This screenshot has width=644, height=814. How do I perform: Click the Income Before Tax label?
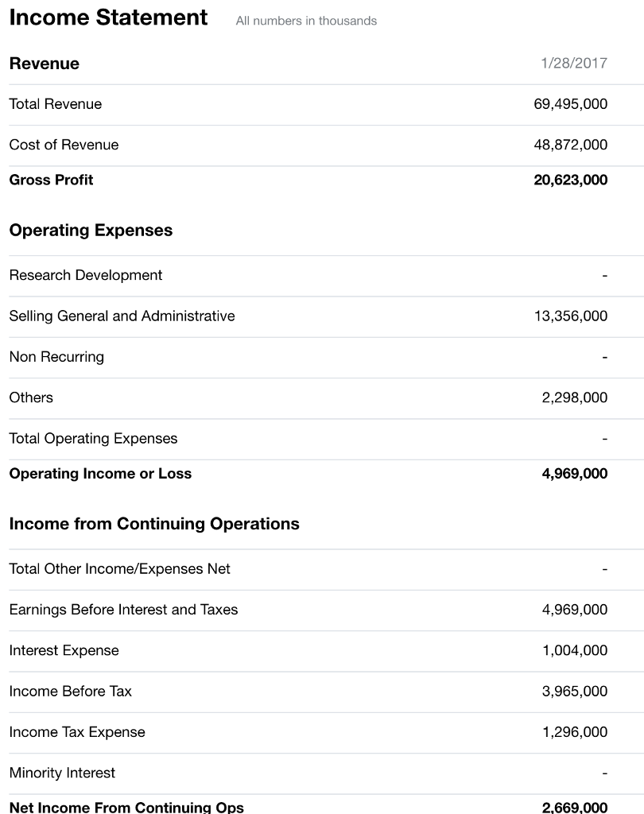[71, 691]
